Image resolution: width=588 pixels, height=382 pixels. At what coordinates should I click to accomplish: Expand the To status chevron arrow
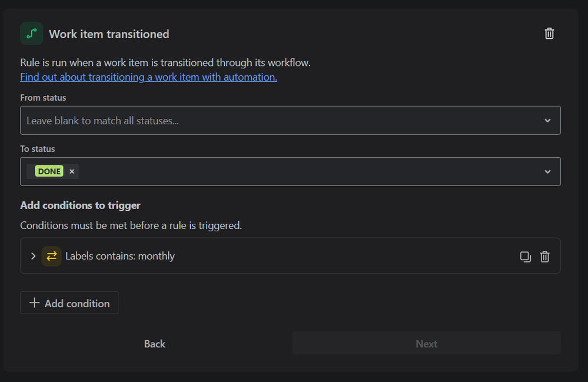[x=547, y=172]
